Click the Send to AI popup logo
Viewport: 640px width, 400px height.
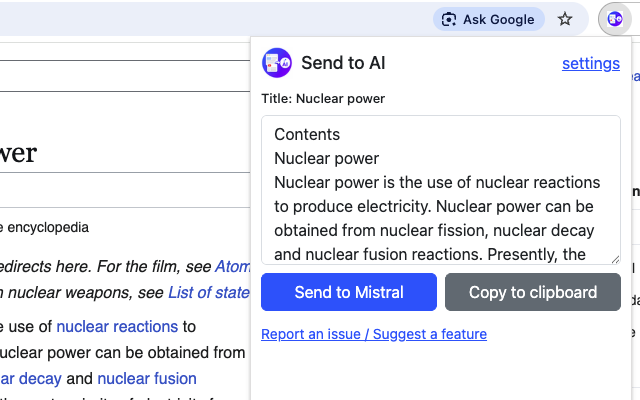coord(277,63)
